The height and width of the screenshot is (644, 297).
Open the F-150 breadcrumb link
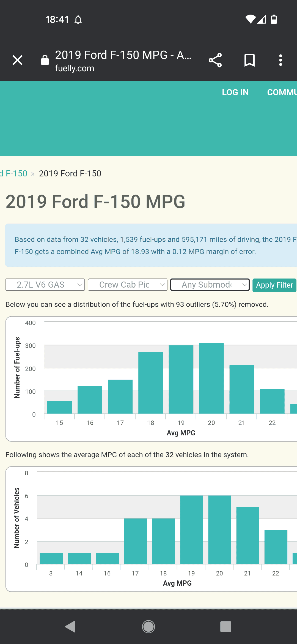pos(14,173)
